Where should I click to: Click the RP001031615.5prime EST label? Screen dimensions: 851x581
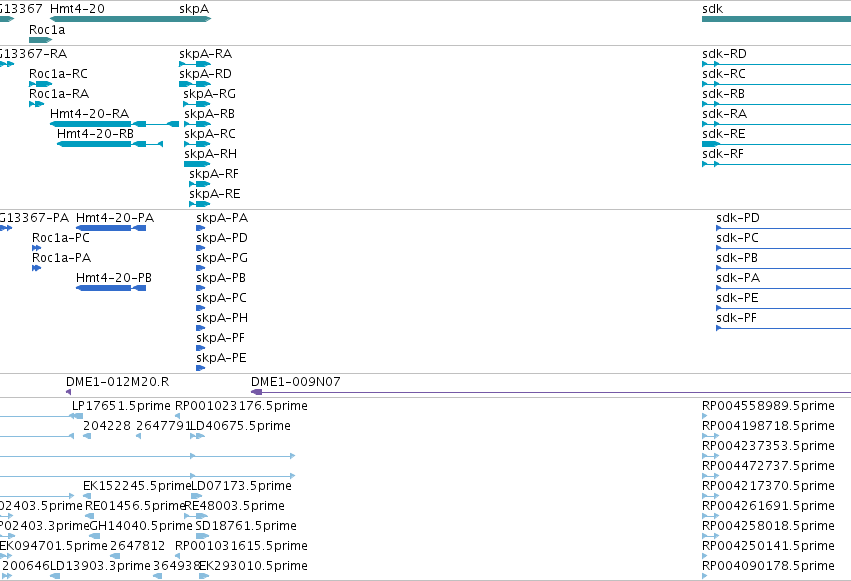[x=241, y=546]
